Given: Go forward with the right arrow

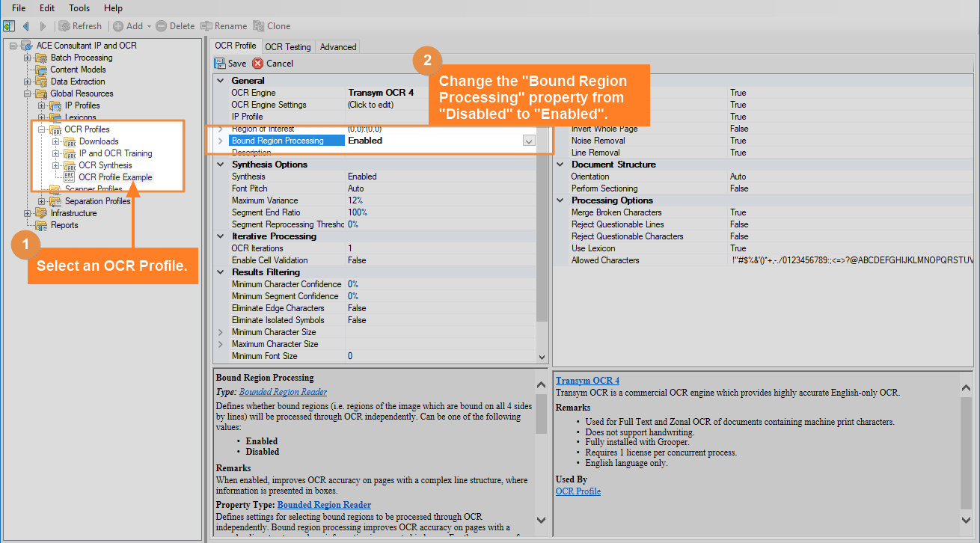Looking at the screenshot, I should coord(43,26).
